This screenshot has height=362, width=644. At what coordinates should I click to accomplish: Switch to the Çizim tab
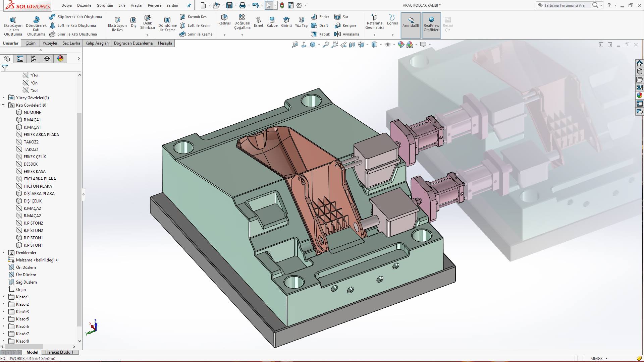coord(31,43)
